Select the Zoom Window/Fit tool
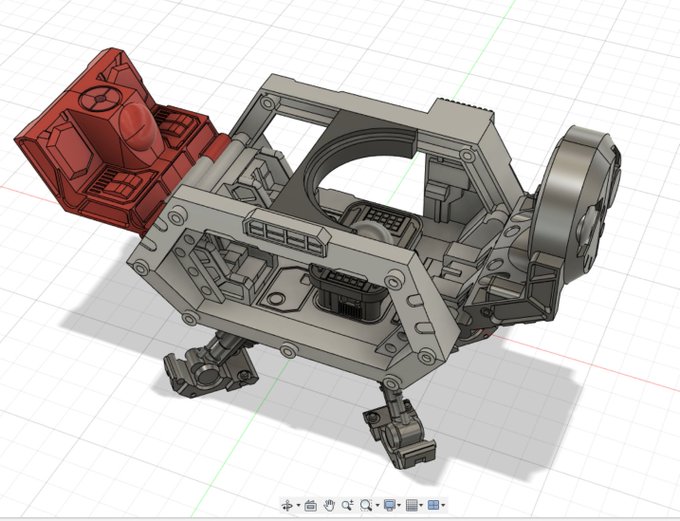Viewport: 680px width, 521px height. point(366,505)
